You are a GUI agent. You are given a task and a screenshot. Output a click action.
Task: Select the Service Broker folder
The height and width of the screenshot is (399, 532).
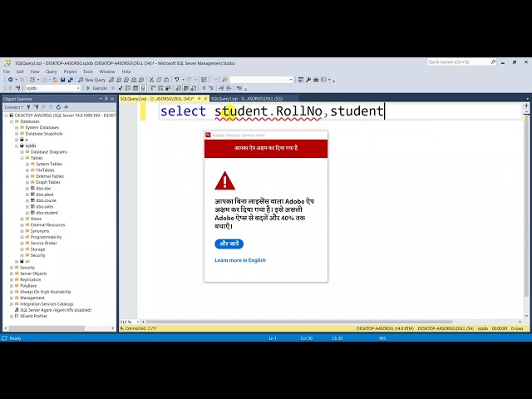pyautogui.click(x=44, y=244)
